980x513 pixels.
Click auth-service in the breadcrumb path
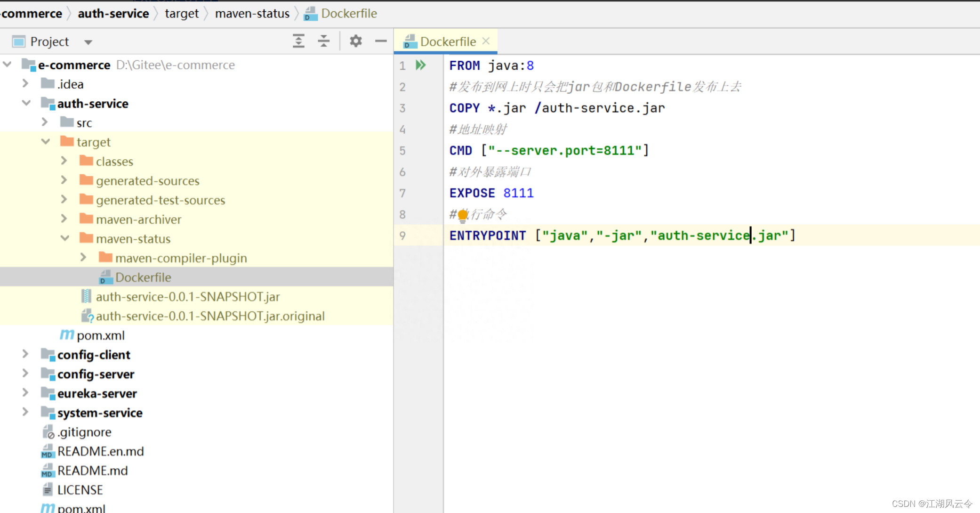coord(113,13)
